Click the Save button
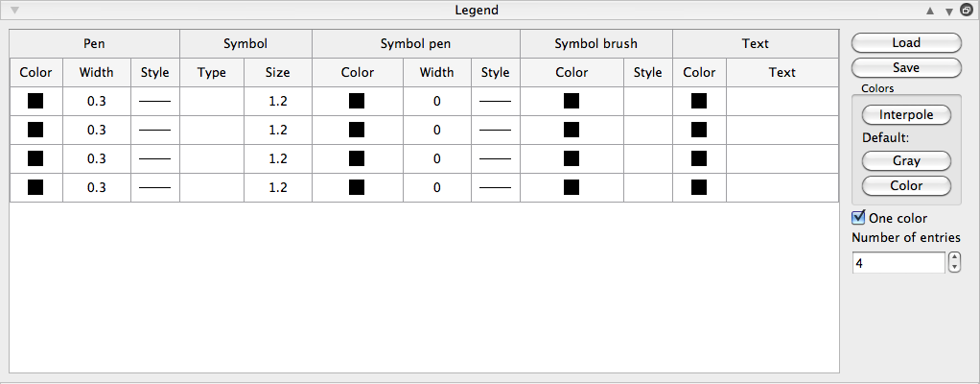The width and height of the screenshot is (980, 384). [x=906, y=68]
